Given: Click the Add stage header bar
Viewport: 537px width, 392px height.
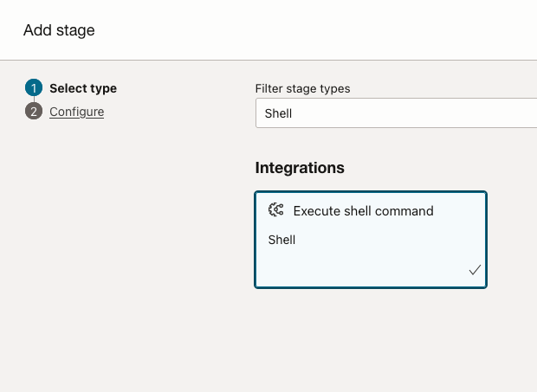Looking at the screenshot, I should tap(303, 30).
